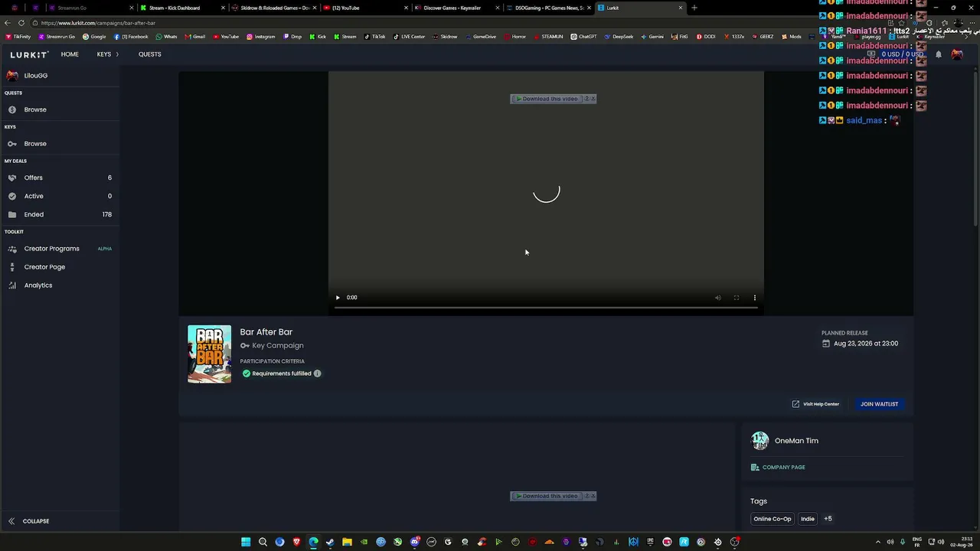Open the video more-options menu

[x=755, y=298]
